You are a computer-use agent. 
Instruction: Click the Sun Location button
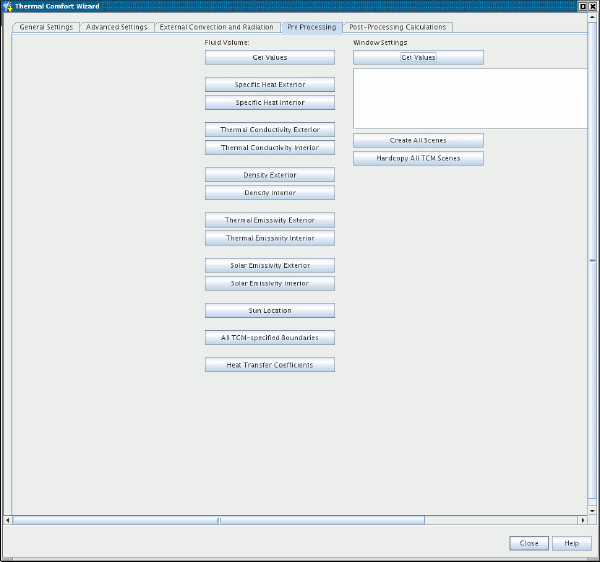(x=270, y=311)
